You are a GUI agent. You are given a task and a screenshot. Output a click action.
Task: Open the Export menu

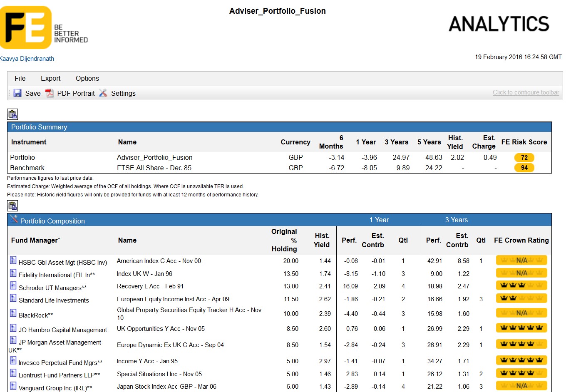click(x=50, y=78)
